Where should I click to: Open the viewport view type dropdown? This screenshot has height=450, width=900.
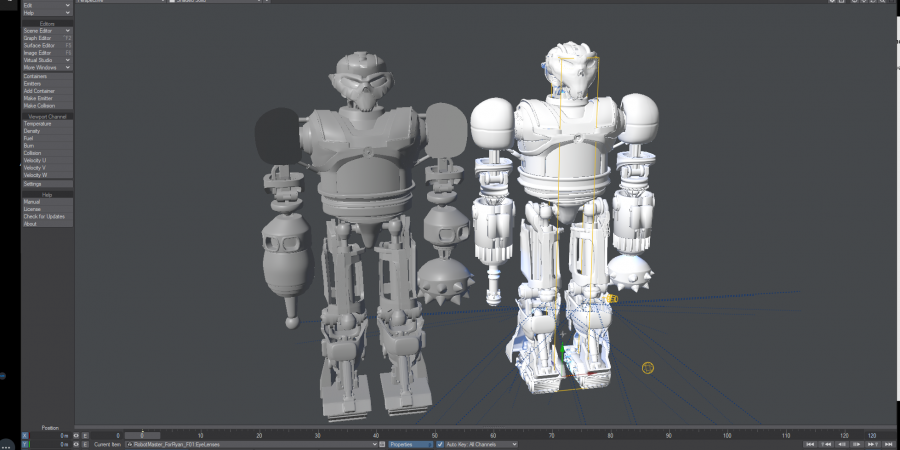pyautogui.click(x=121, y=1)
